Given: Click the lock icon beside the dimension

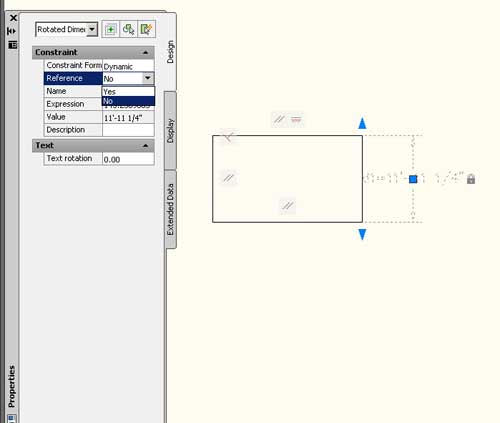Looking at the screenshot, I should [471, 179].
